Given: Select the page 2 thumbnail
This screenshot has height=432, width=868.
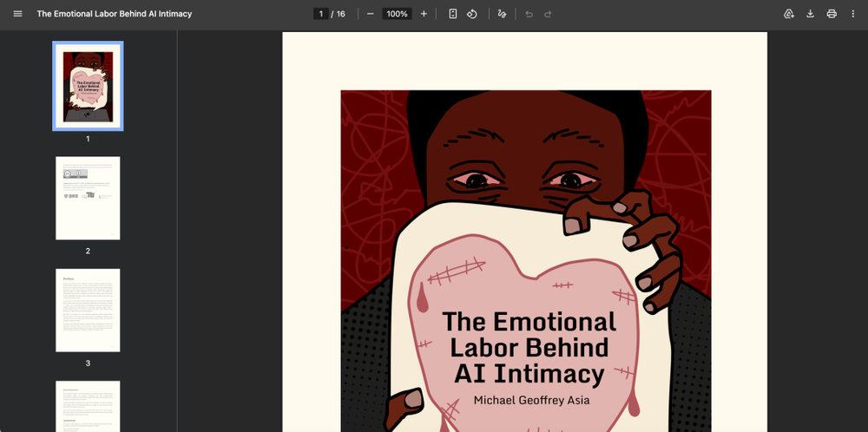Looking at the screenshot, I should click(88, 198).
